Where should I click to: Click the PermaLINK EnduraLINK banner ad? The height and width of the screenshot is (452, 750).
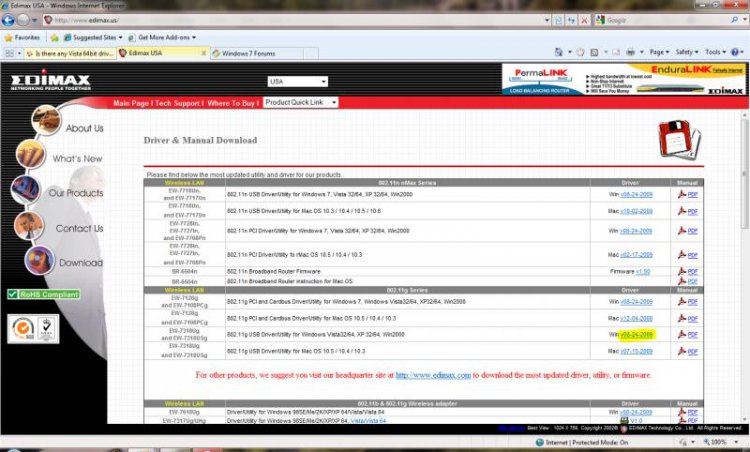point(624,79)
